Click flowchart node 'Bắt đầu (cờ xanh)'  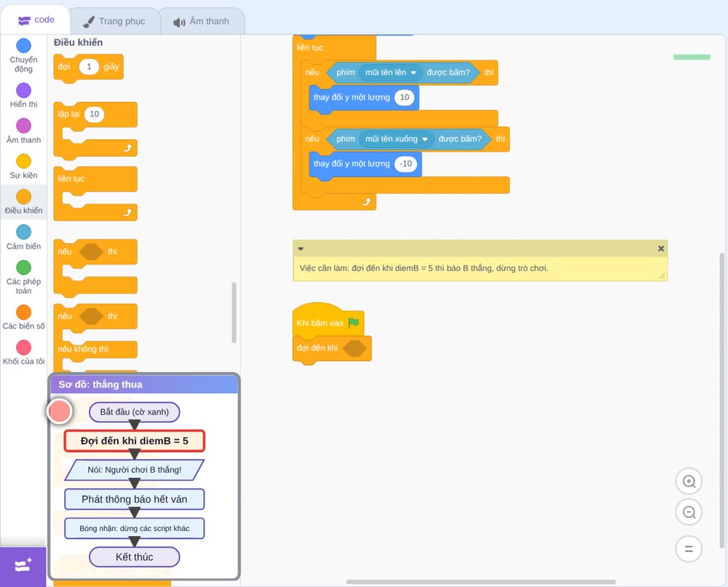point(134,412)
